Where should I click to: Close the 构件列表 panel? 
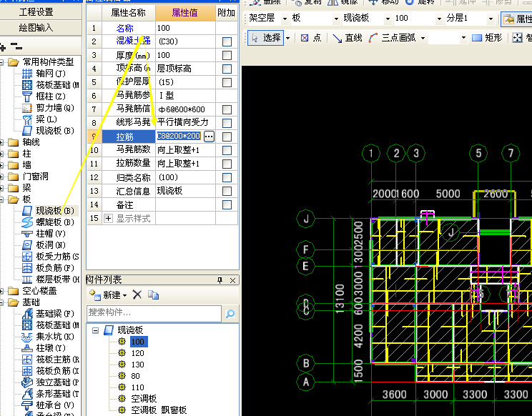(x=233, y=280)
